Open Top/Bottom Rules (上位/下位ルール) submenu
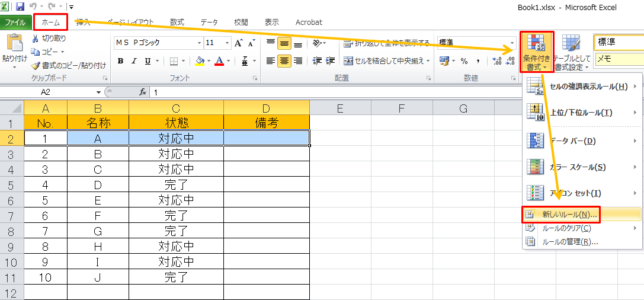The height and width of the screenshot is (300, 644). [x=582, y=113]
